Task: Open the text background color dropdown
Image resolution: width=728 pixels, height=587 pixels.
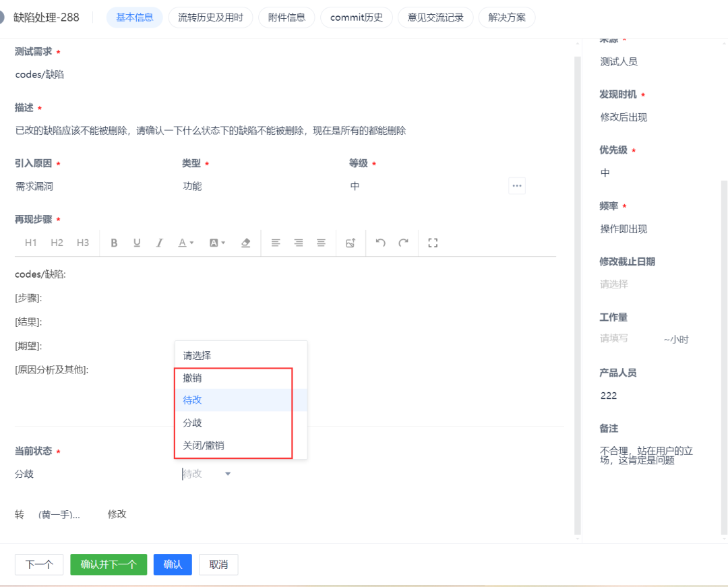Action: [x=217, y=243]
